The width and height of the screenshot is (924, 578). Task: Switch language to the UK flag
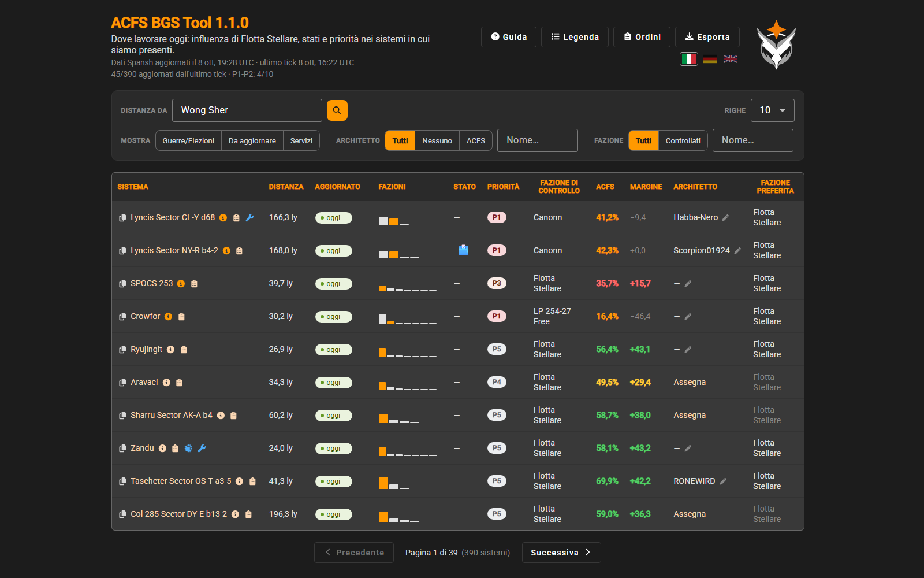click(x=731, y=59)
